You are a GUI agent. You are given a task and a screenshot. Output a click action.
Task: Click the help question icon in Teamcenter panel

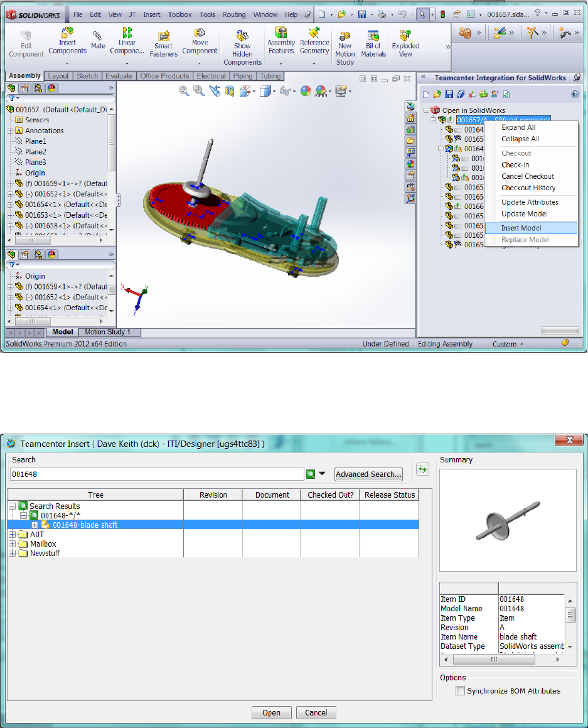pyautogui.click(x=575, y=94)
